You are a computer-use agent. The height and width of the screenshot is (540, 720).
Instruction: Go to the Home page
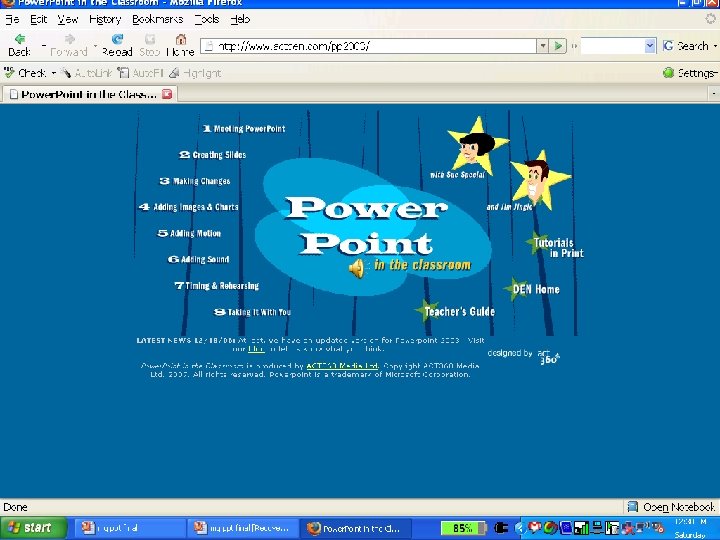click(180, 45)
